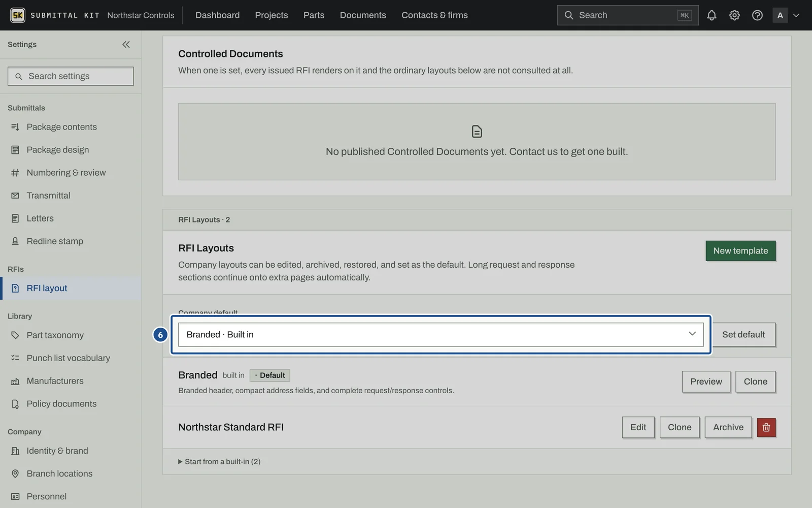The height and width of the screenshot is (508, 812).
Task: Open Part taxonomy settings
Action: coord(71,335)
